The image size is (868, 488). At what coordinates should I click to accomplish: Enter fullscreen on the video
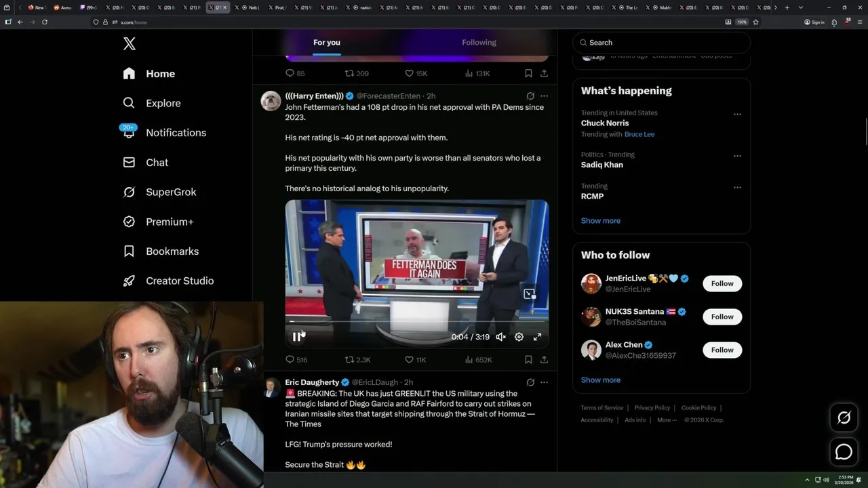click(537, 337)
